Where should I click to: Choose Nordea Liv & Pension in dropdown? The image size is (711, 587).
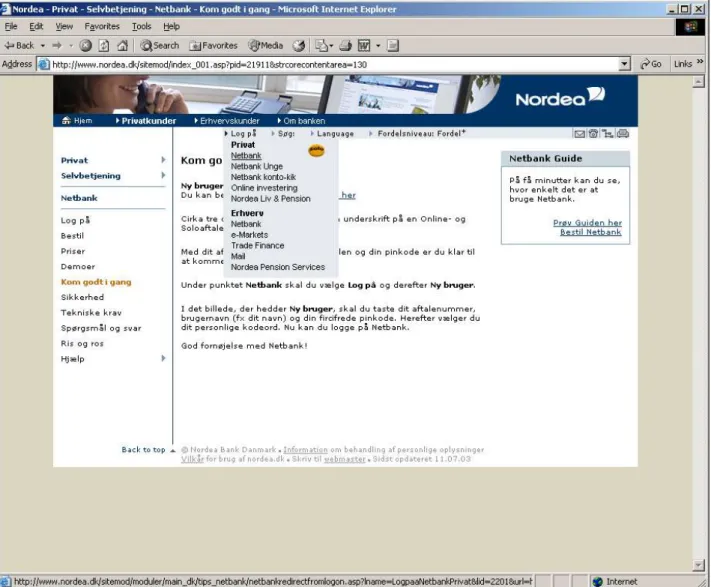271,199
